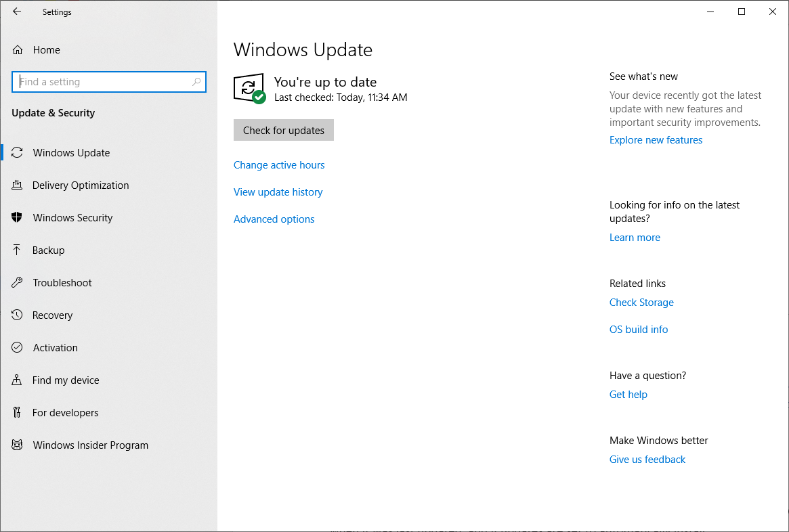
Task: Click the Activation checkmark circle icon
Action: pyautogui.click(x=17, y=347)
